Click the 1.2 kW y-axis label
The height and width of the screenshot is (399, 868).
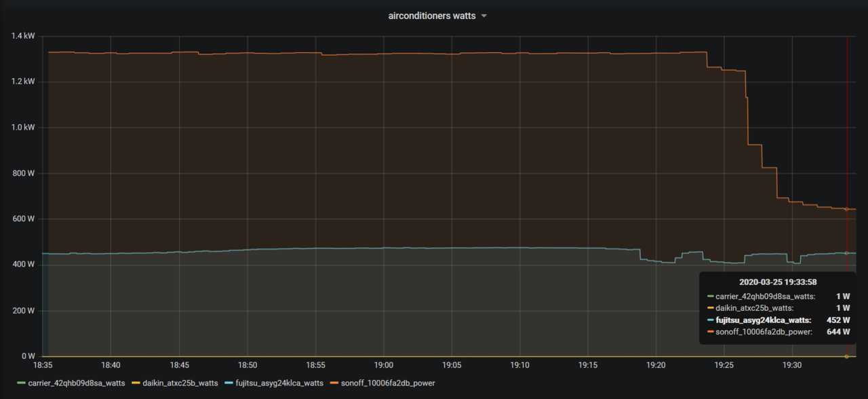coord(23,81)
